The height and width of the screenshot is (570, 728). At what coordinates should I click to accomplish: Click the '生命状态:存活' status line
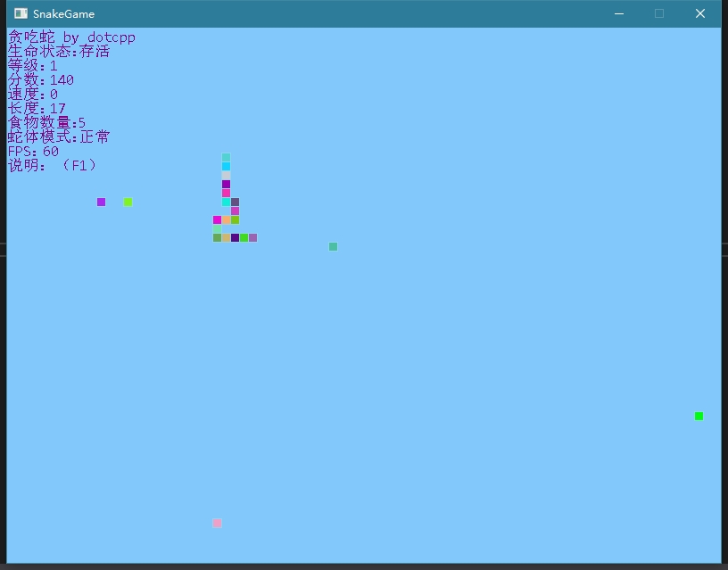[x=59, y=51]
